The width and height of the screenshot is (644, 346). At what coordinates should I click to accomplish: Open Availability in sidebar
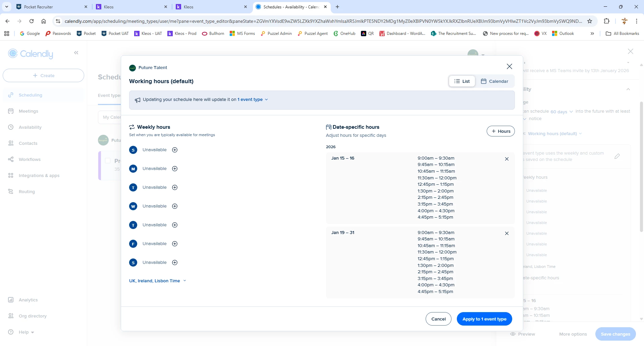pyautogui.click(x=44, y=127)
